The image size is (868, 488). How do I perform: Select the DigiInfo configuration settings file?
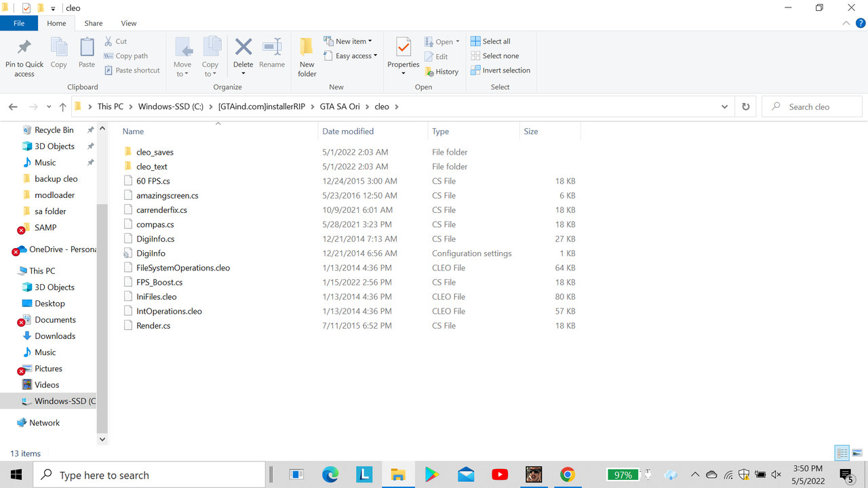pos(151,253)
